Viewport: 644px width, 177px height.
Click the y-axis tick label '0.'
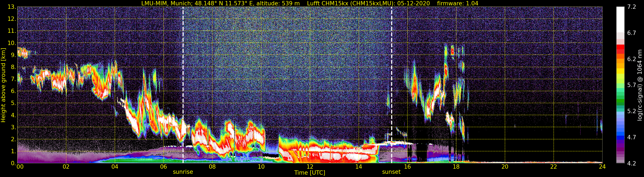coord(13,163)
